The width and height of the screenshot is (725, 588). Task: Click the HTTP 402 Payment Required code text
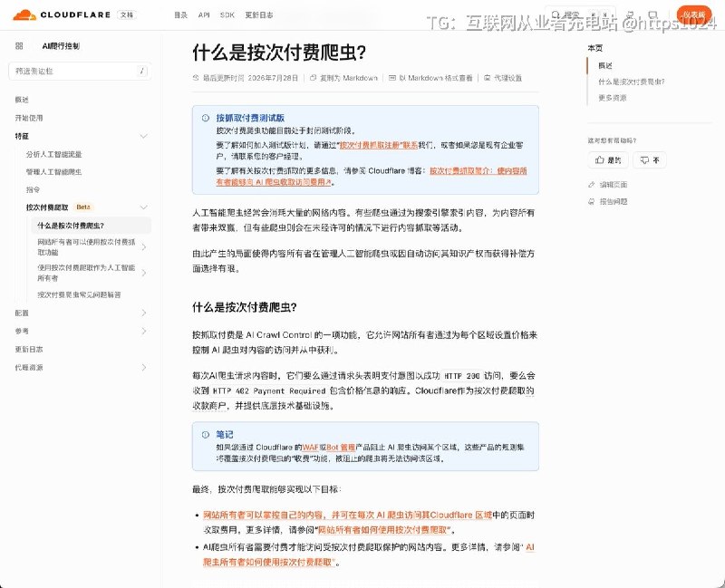tap(269, 390)
